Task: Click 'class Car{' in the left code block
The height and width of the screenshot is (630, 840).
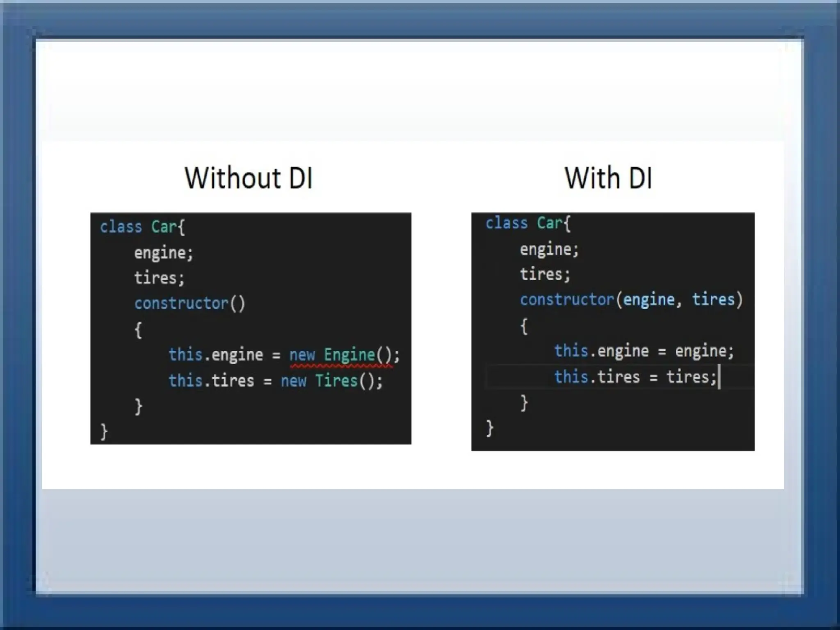Action: click(143, 227)
